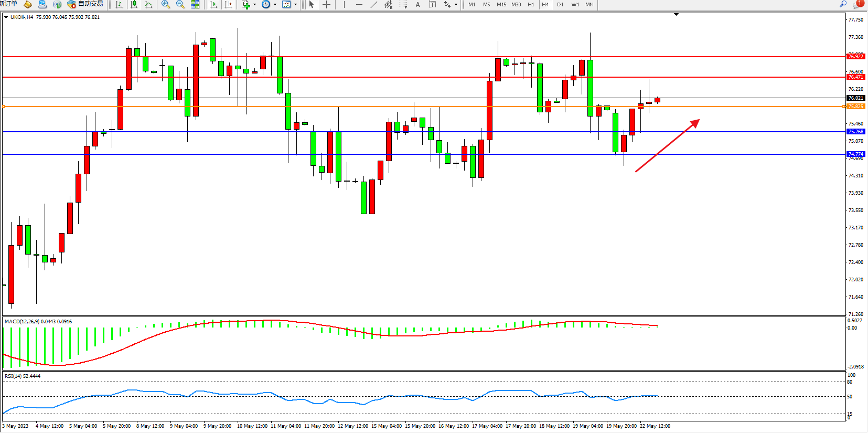Expand the templates dropdown arrow
Image resolution: width=868 pixels, height=433 pixels.
295,4
